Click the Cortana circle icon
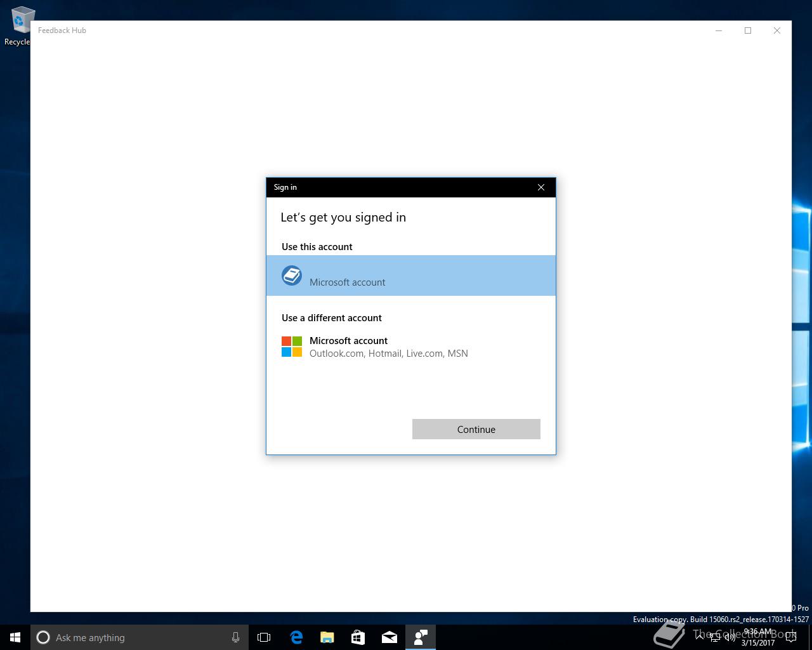This screenshot has width=812, height=650. 43,637
